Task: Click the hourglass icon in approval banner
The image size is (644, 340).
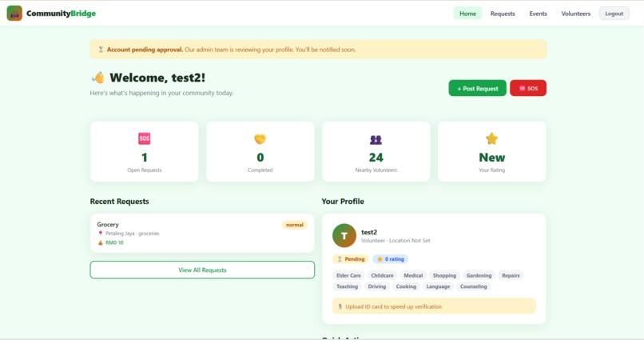Action: 101,50
